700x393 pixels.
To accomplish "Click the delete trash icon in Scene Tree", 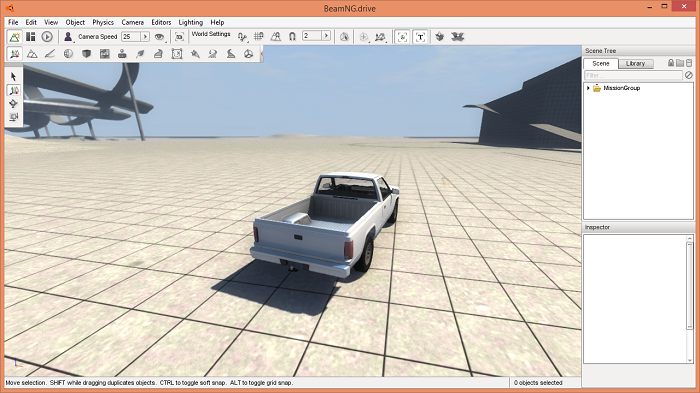I will [689, 63].
